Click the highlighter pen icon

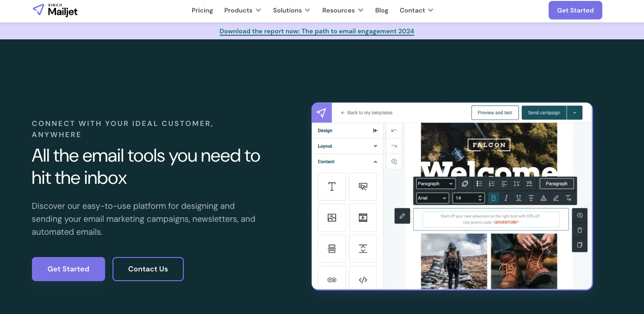556,198
